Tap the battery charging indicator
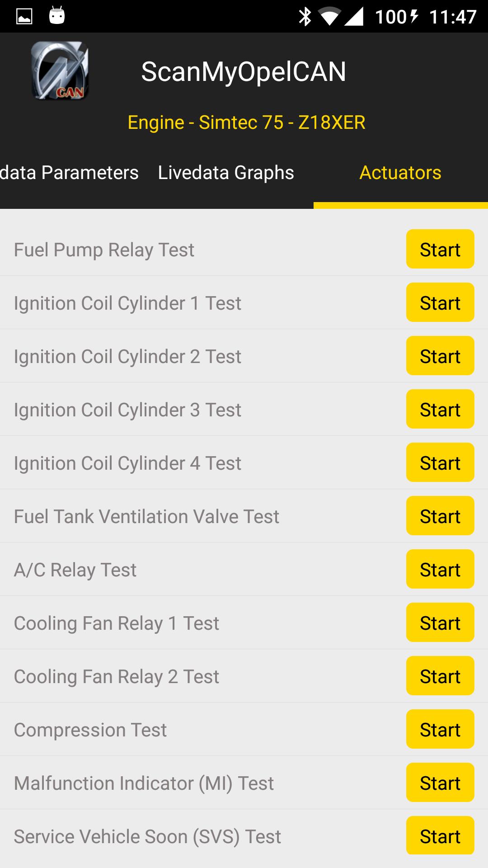 pyautogui.click(x=414, y=17)
